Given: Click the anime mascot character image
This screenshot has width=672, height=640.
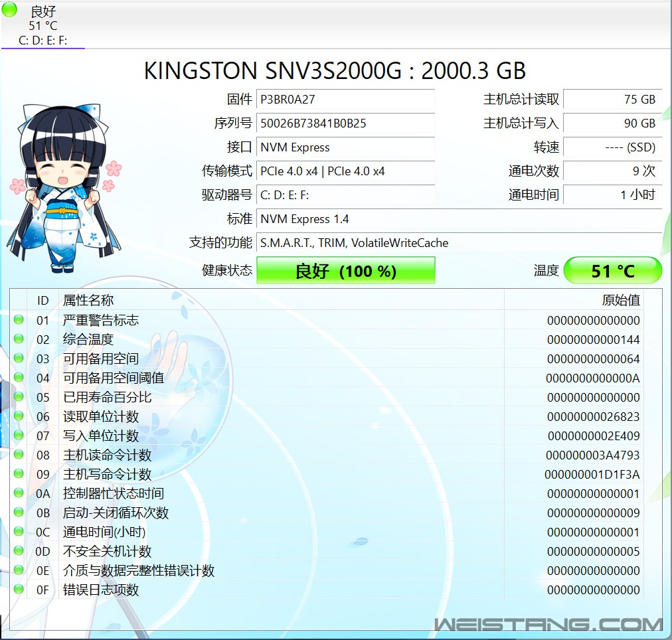Looking at the screenshot, I should point(65,187).
